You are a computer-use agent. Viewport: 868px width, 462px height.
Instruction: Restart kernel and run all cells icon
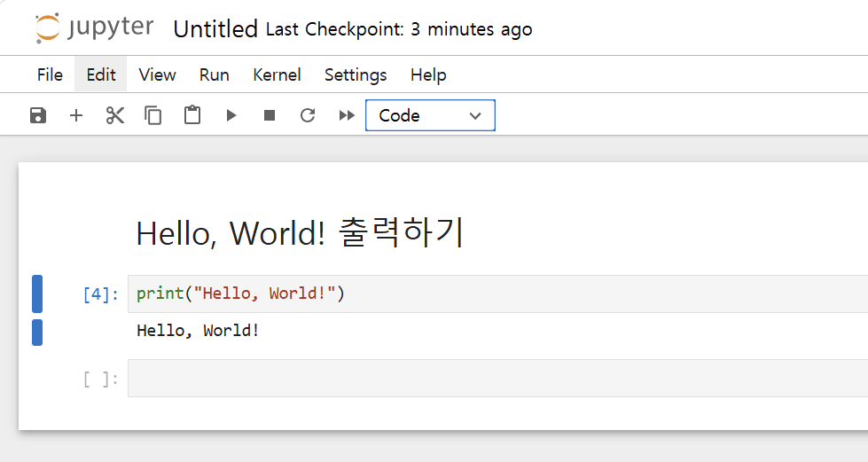[x=347, y=115]
